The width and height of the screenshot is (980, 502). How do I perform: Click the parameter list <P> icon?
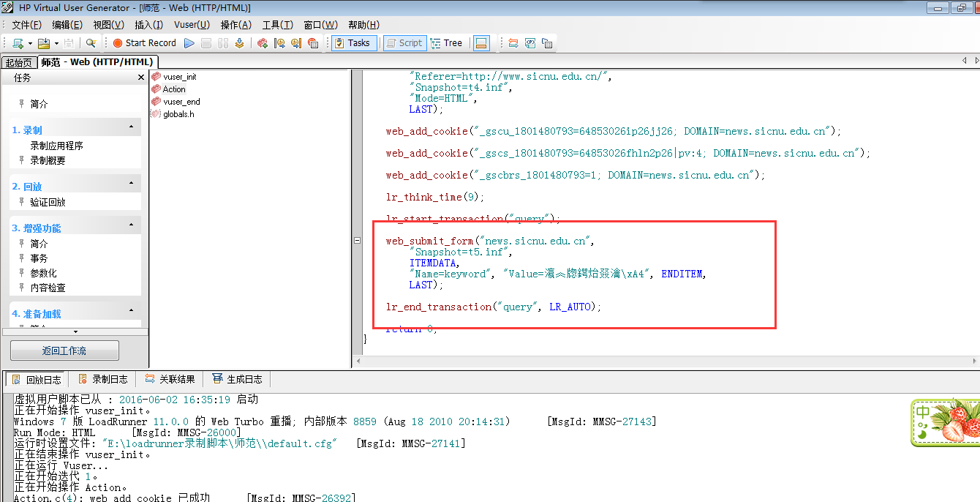pyautogui.click(x=530, y=43)
